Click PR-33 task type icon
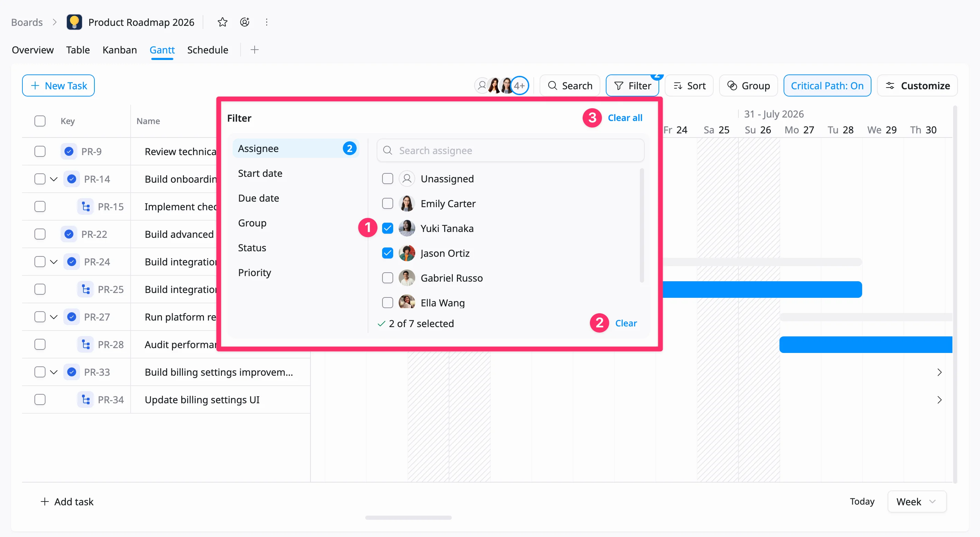This screenshot has width=980, height=537. (x=72, y=372)
